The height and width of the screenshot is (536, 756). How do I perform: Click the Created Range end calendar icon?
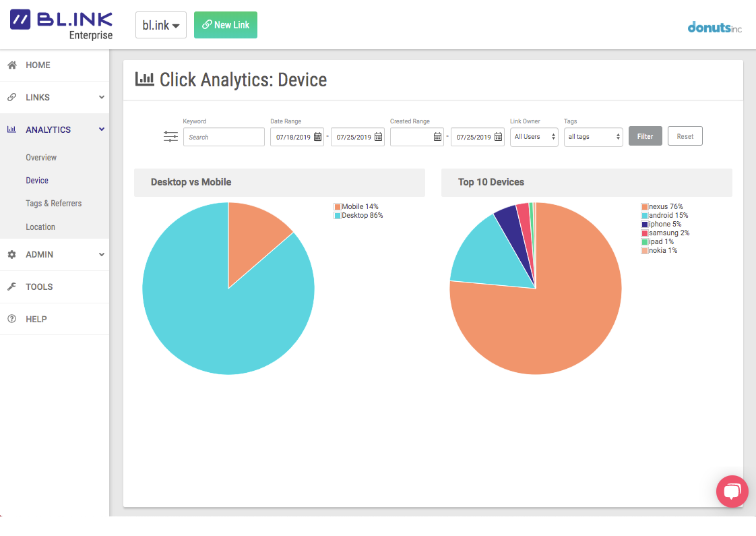point(498,137)
